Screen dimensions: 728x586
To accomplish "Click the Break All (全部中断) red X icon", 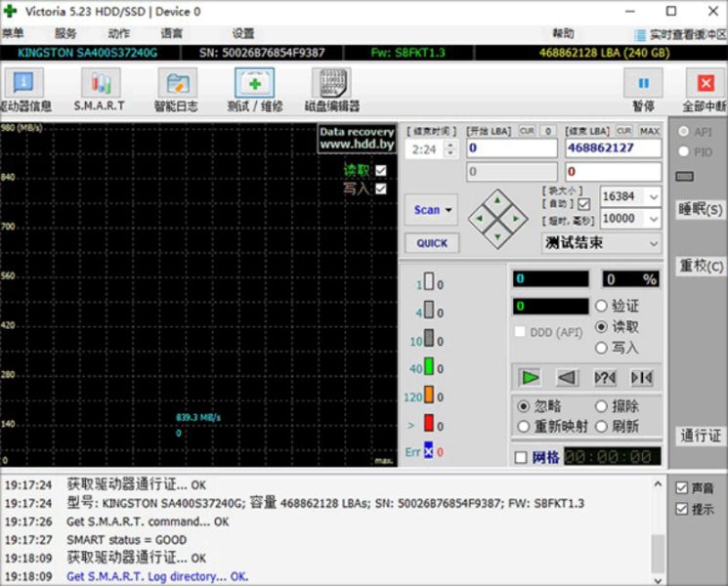I will 706,84.
